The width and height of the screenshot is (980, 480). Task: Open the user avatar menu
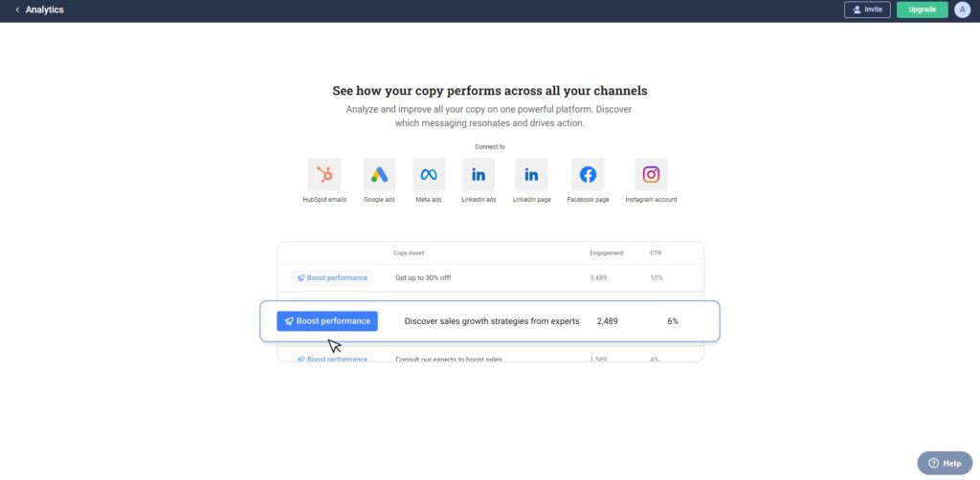coord(963,10)
